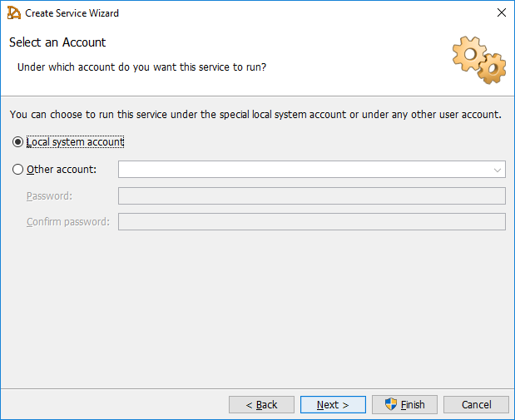
Task: Proceed by pressing the Next > button
Action: pyautogui.click(x=333, y=405)
